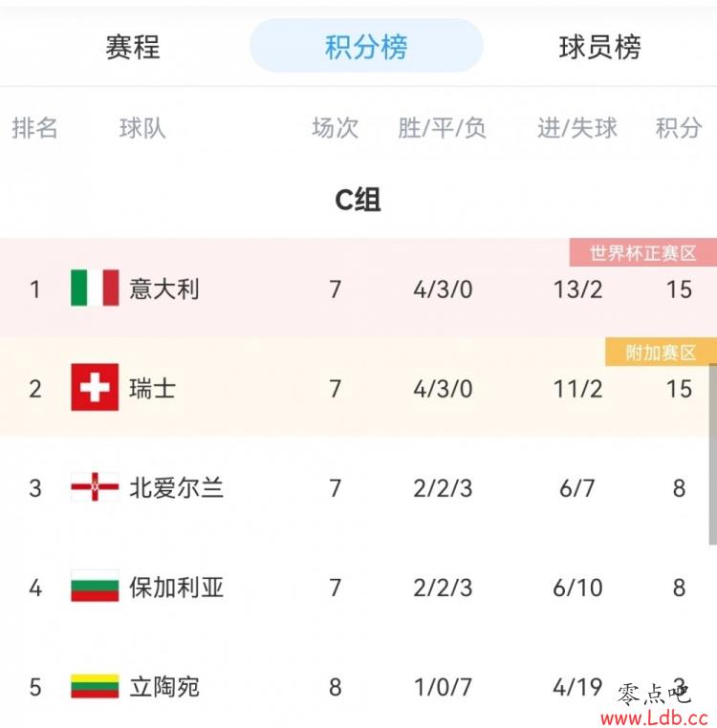Open the 北爱尔兰 team name
This screenshot has height=728, width=717.
pyautogui.click(x=177, y=488)
